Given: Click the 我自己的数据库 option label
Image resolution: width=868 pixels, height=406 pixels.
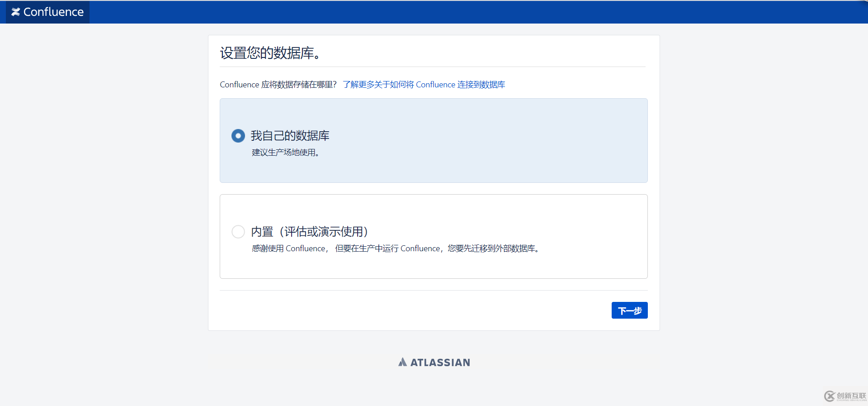Looking at the screenshot, I should point(290,136).
